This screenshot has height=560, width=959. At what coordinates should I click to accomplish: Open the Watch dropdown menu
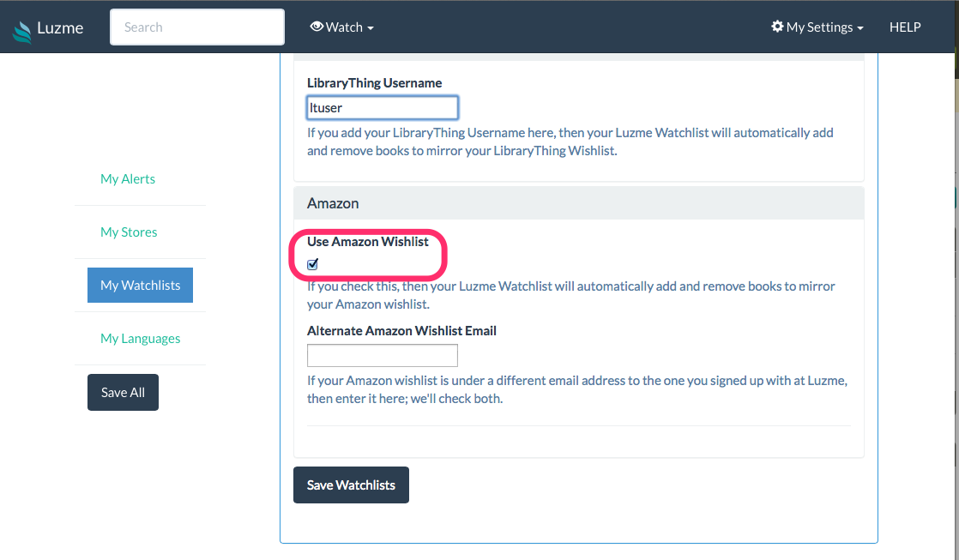342,27
